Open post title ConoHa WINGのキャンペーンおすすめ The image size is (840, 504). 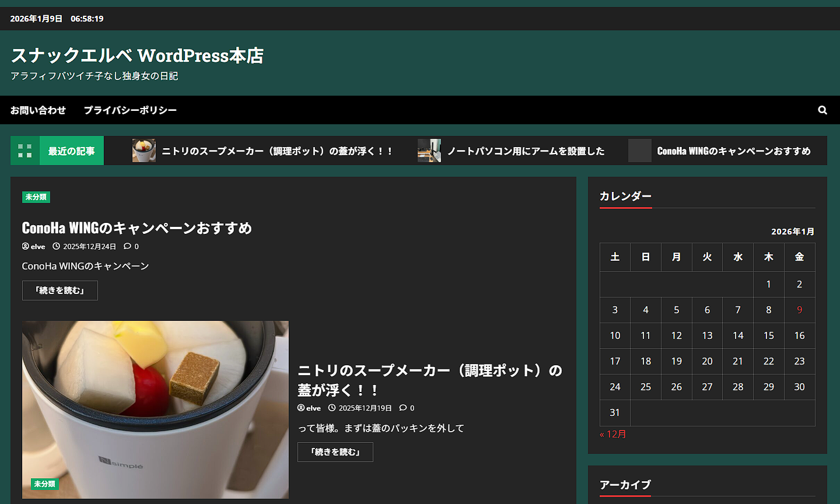136,228
